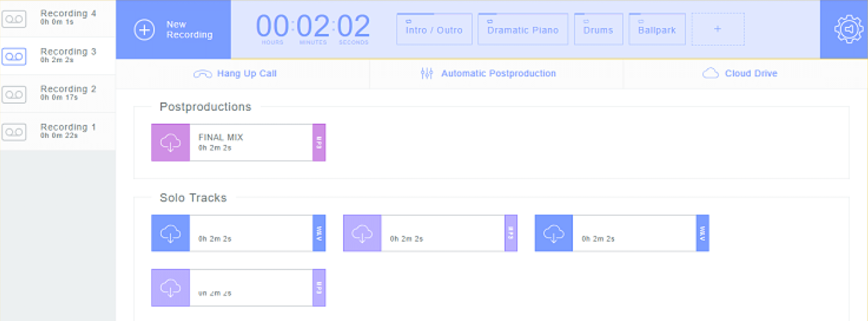The height and width of the screenshot is (321, 868).
Task: Select Recording 2 in the sidebar
Action: pos(68,93)
